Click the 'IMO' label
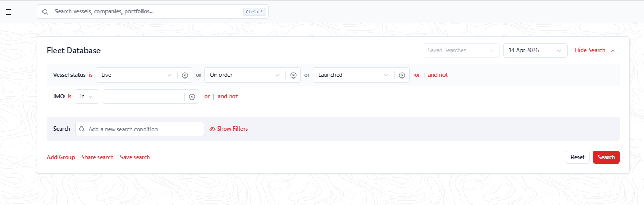The image size is (644, 205). coord(59,96)
